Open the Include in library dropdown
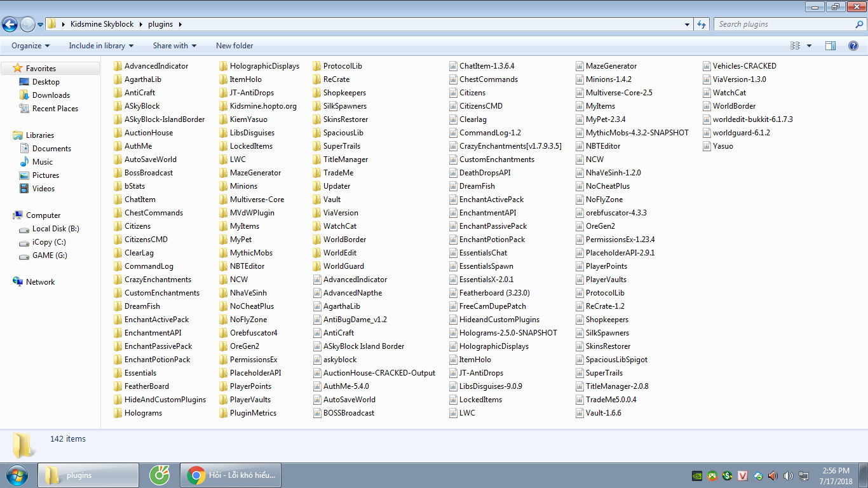Image resolution: width=868 pixels, height=488 pixels. pyautogui.click(x=101, y=46)
